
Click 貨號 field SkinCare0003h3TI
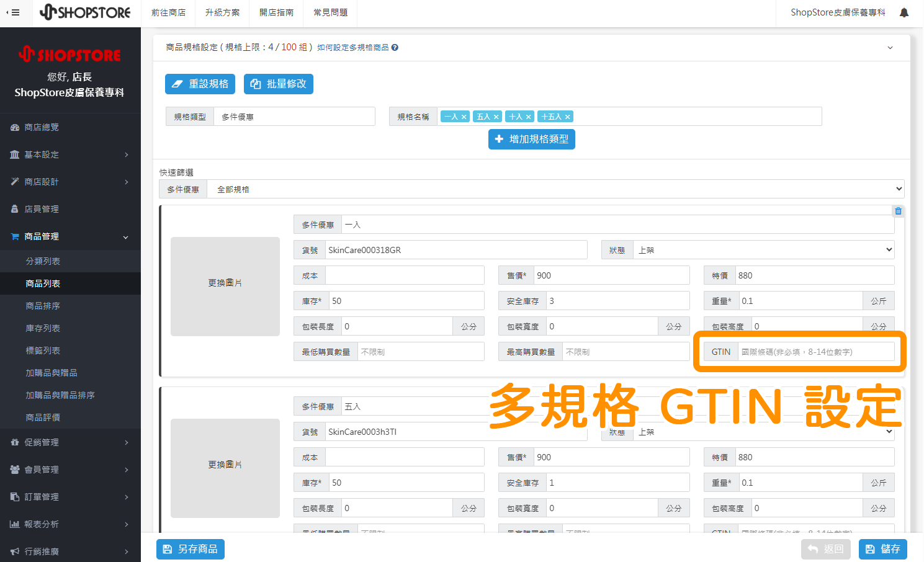point(456,432)
